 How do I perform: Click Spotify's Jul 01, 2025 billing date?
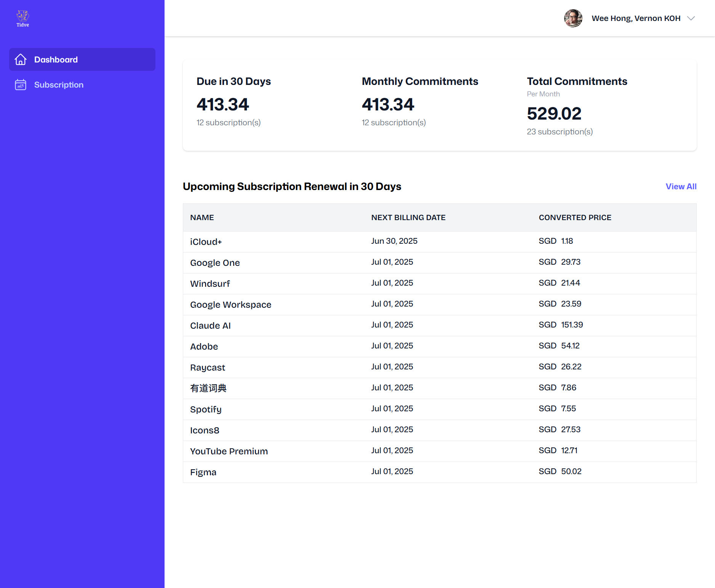point(392,409)
